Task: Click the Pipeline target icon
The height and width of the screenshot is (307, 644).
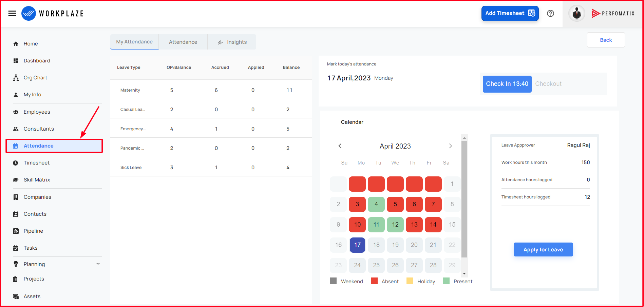Action: (x=16, y=231)
